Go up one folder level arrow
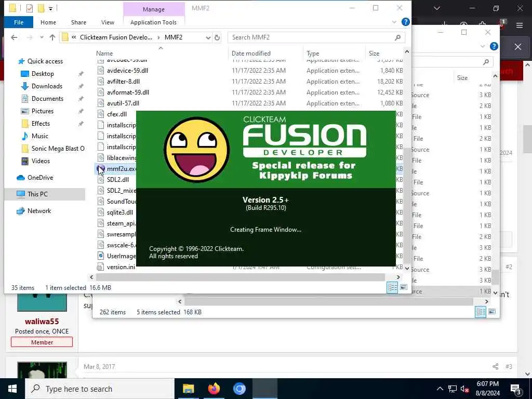Screen dimensions: 532x399 pyautogui.click(x=52, y=37)
